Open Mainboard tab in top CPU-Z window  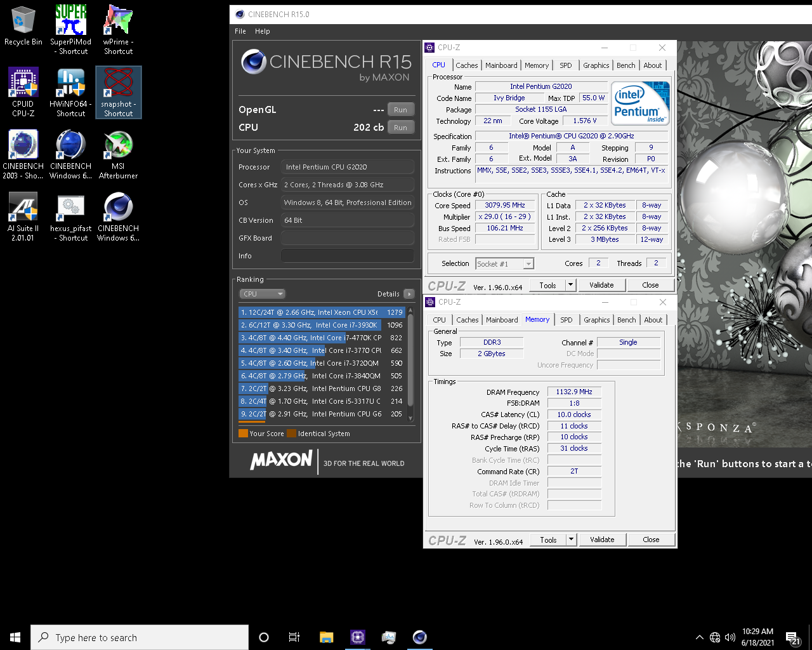click(x=501, y=65)
